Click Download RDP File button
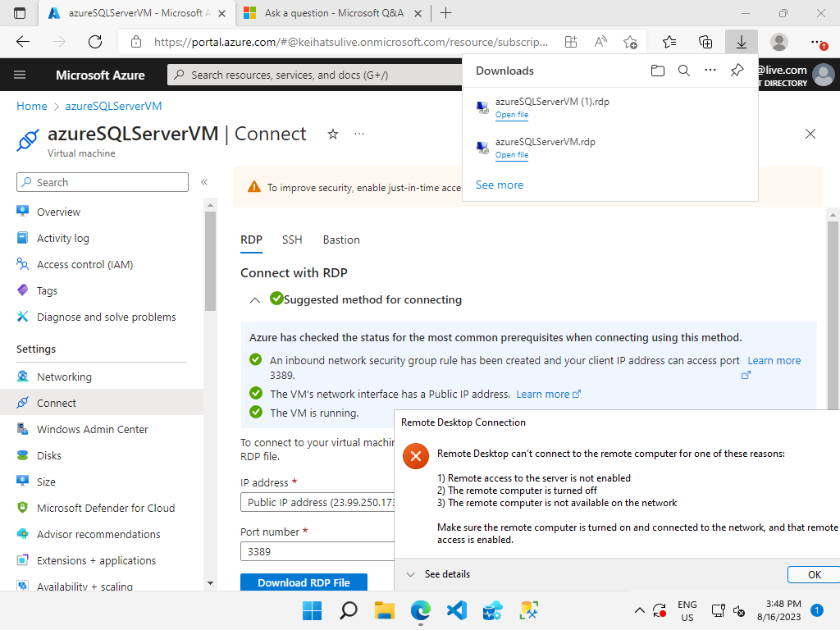Image resolution: width=840 pixels, height=630 pixels. (x=304, y=582)
